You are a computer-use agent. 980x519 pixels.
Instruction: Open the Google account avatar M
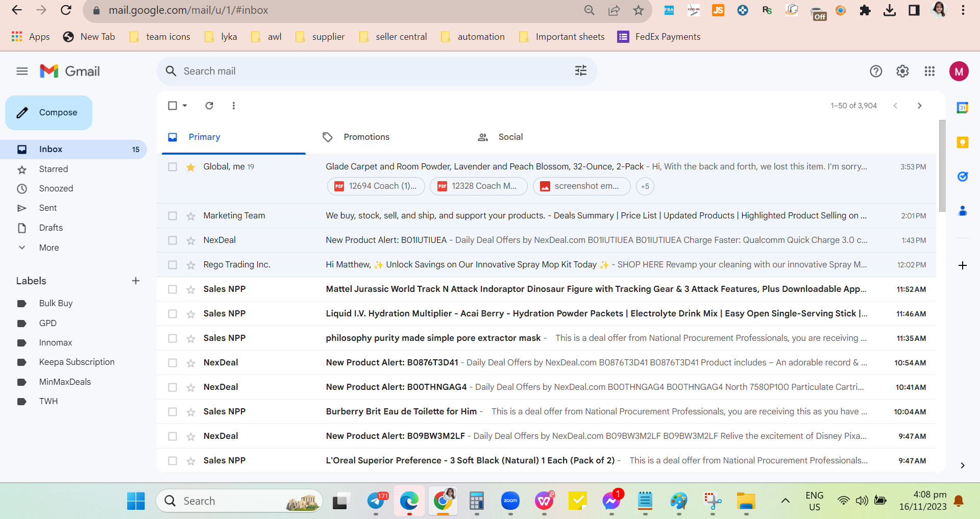click(959, 71)
